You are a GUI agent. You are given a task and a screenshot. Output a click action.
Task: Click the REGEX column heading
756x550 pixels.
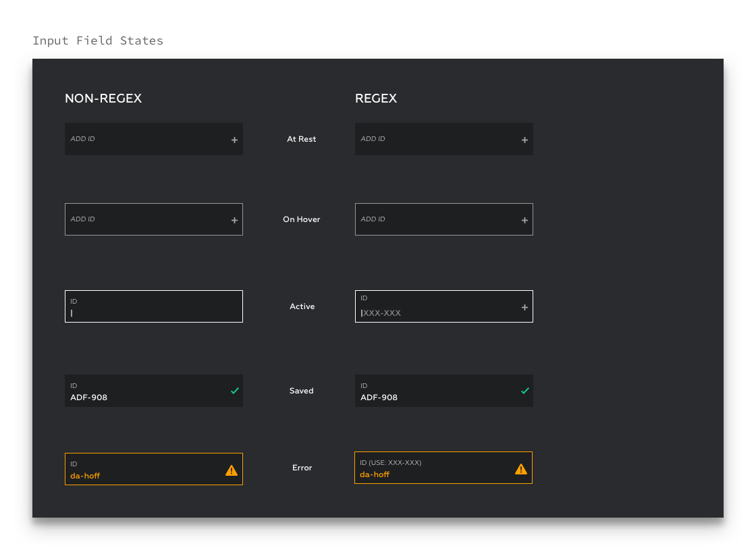click(x=376, y=99)
